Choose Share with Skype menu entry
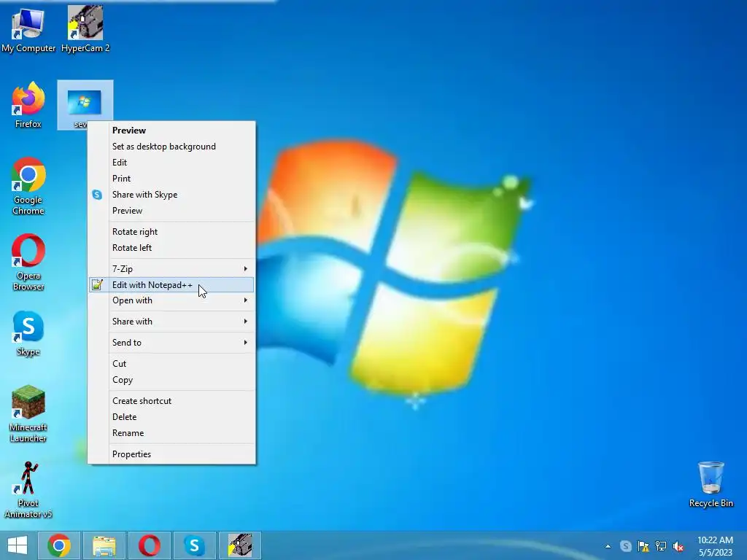The image size is (747, 560). click(171, 195)
